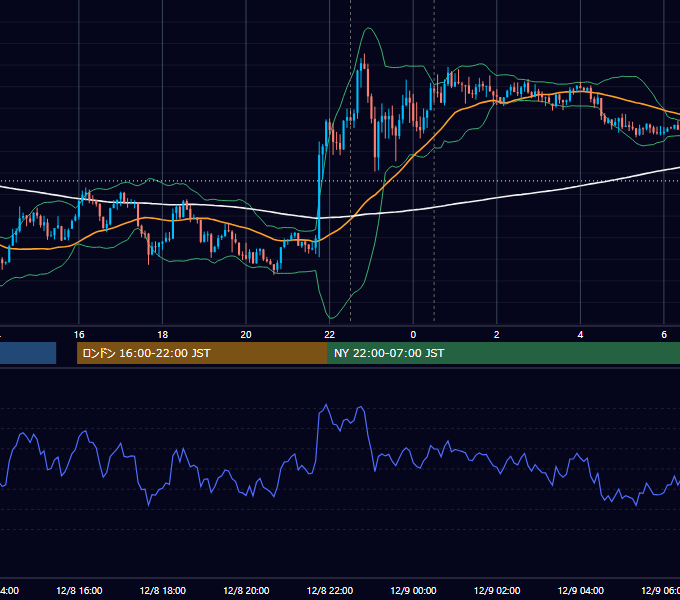Click the 12/8 18:00 date label
This screenshot has width=680, height=600.
pyautogui.click(x=163, y=590)
